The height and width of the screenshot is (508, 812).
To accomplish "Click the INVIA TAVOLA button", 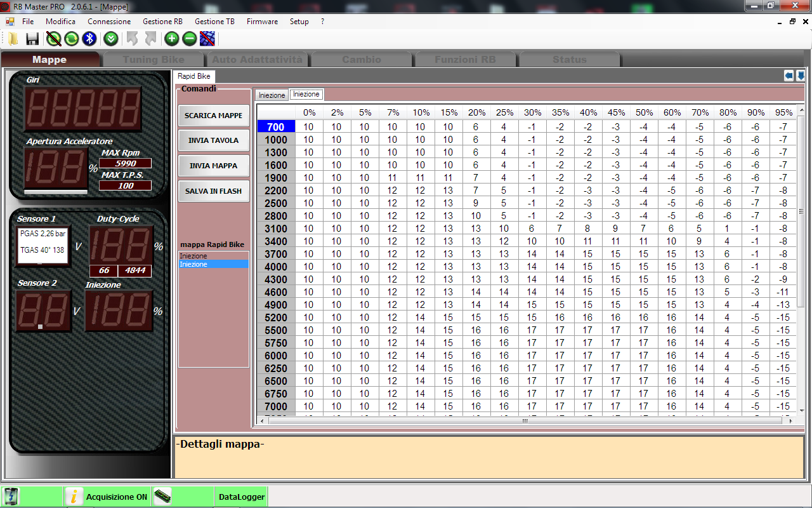I will coord(213,140).
